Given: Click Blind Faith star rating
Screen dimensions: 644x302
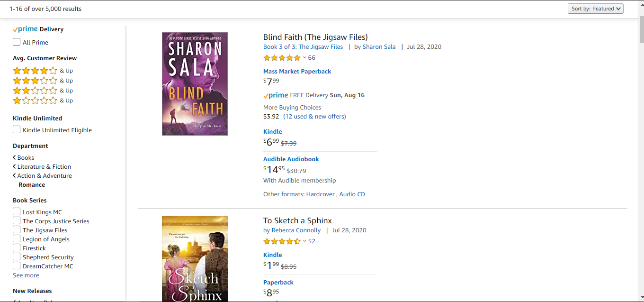Looking at the screenshot, I should pyautogui.click(x=282, y=58).
